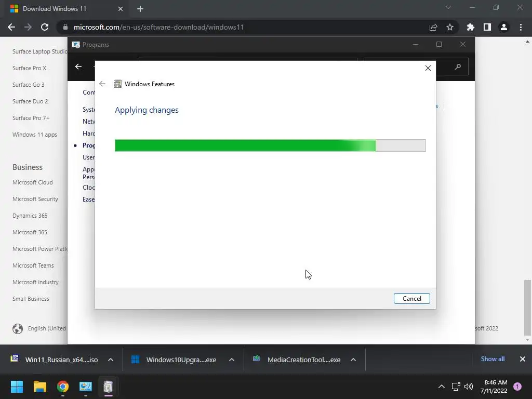Open Microsoft Security link
Viewport: 532px width, 399px height.
click(35, 199)
